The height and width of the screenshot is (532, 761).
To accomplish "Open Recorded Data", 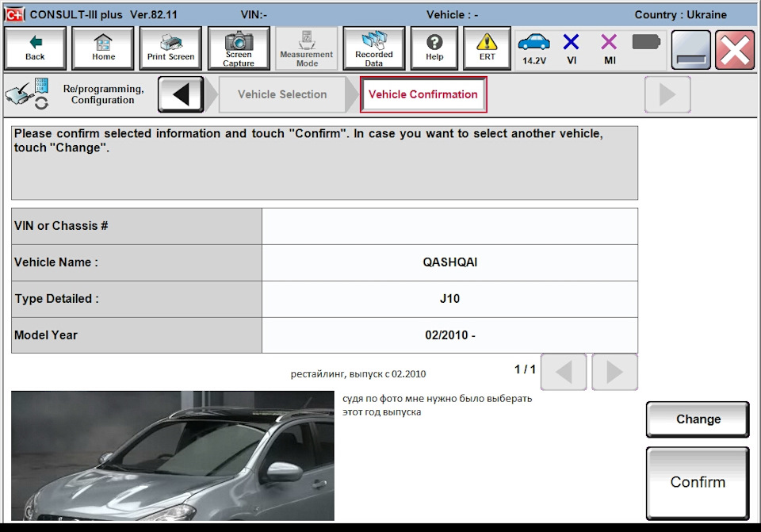I will click(x=373, y=48).
